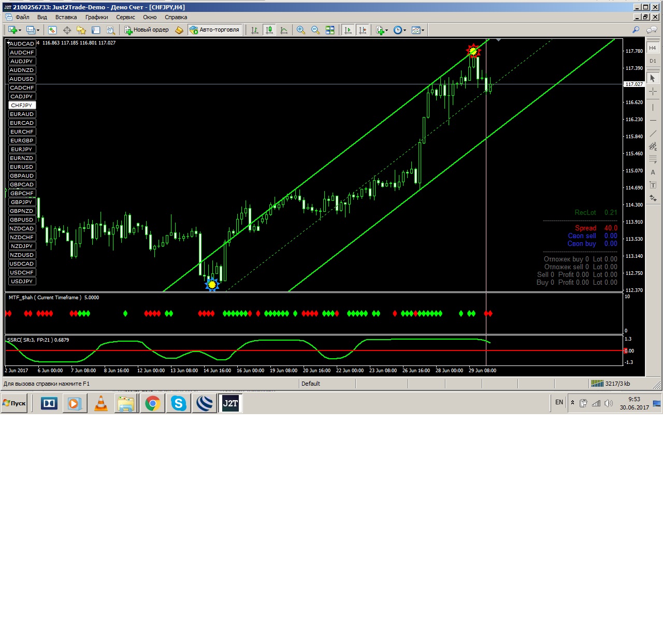This screenshot has height=644, width=663.
Task: Open the Terminal panel icon
Action: (x=96, y=30)
